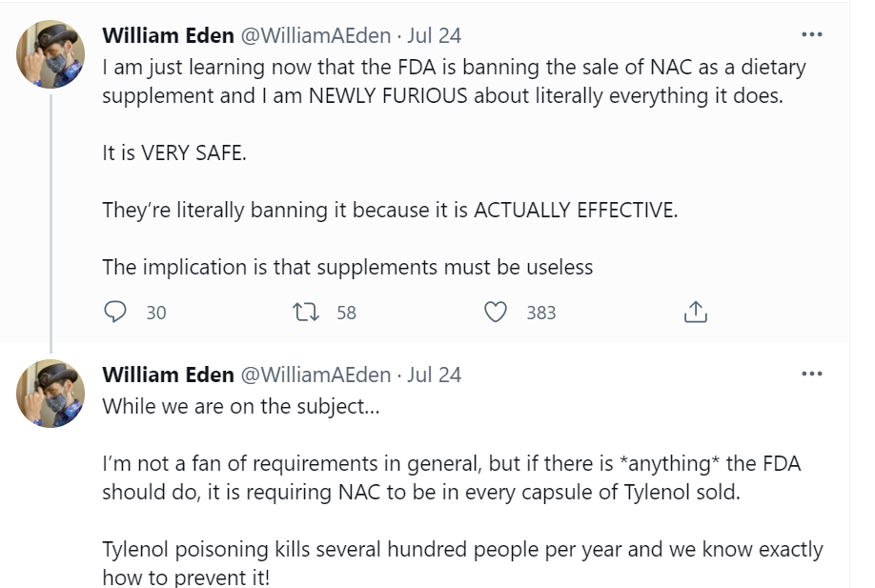Retweet the first tweet about FDA banning NAC
This screenshot has width=875, height=588.
pyautogui.click(x=304, y=312)
